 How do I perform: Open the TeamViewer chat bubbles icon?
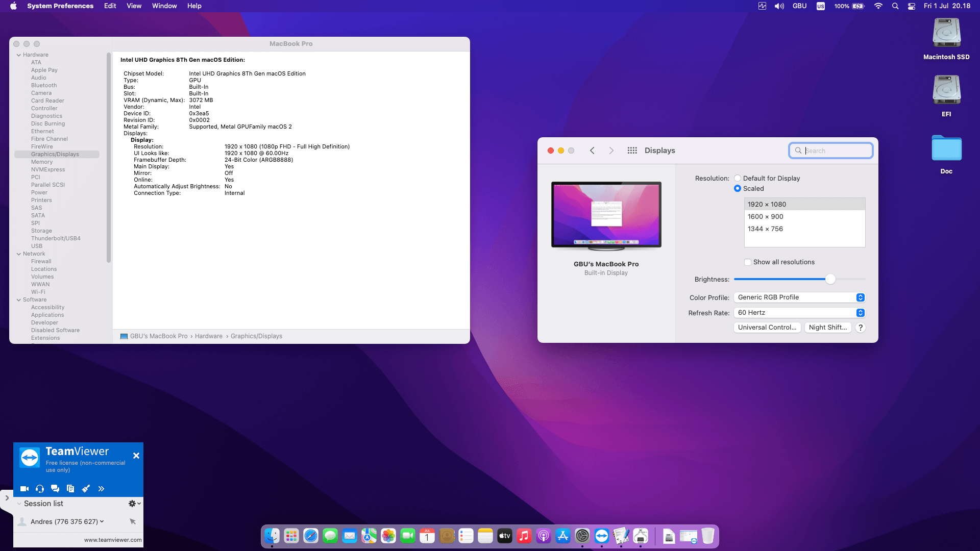(x=55, y=489)
